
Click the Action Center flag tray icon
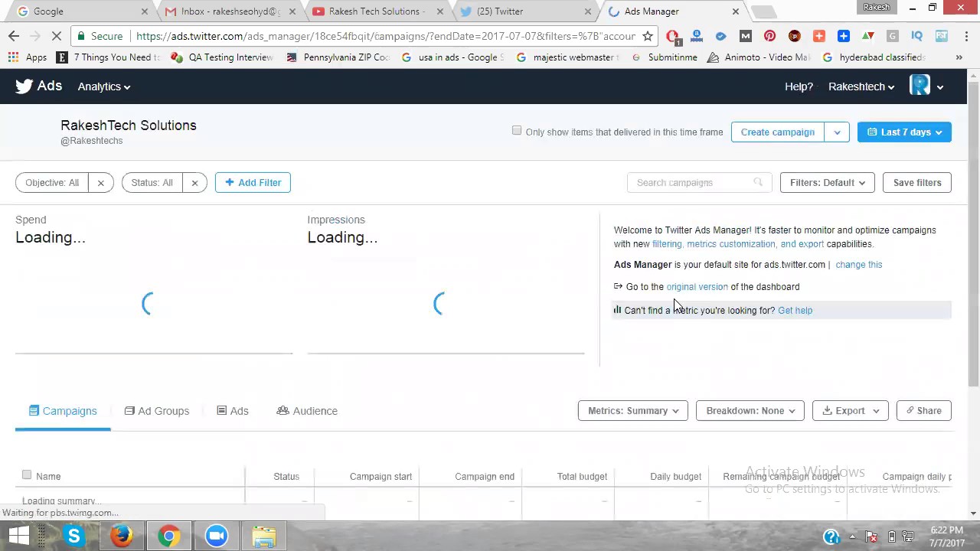(x=872, y=536)
